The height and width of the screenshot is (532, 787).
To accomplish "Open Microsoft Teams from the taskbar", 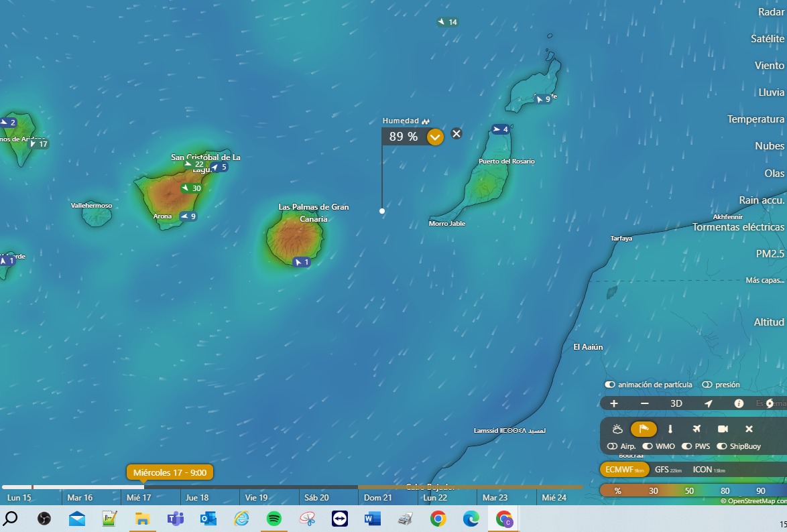I will point(175,519).
